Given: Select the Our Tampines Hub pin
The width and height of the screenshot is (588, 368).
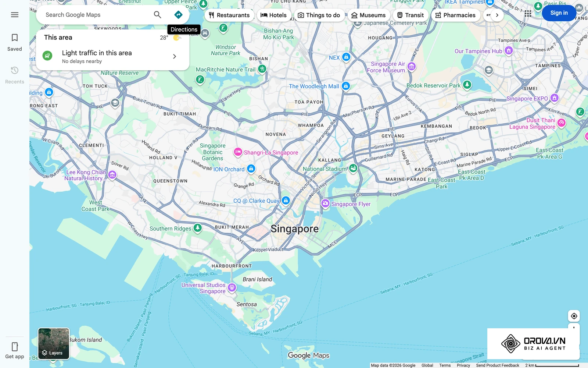Looking at the screenshot, I should [509, 50].
